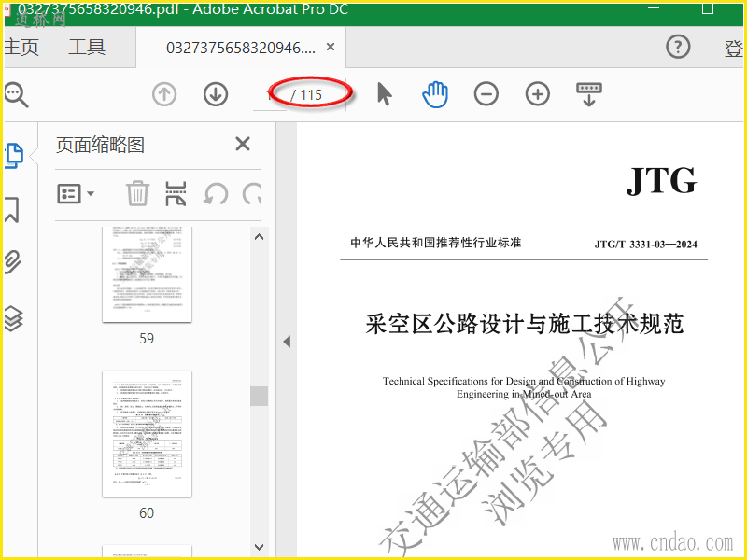Activate the Selection arrow tool

tap(385, 94)
